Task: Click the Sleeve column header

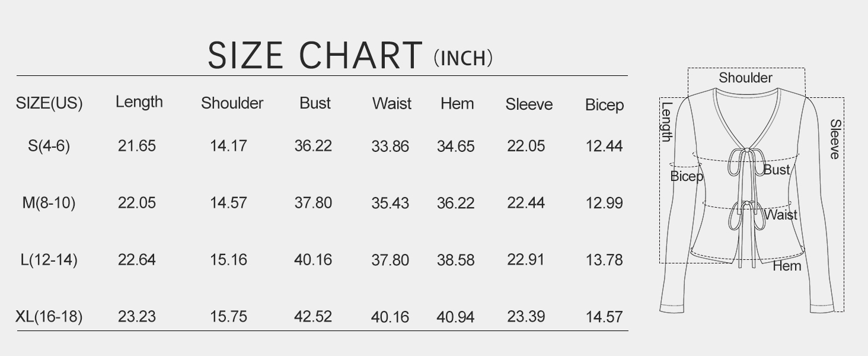Action: click(529, 104)
